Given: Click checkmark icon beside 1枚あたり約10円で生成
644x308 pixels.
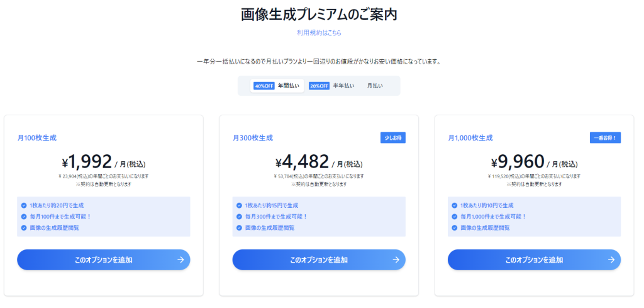Looking at the screenshot, I should (x=454, y=205).
